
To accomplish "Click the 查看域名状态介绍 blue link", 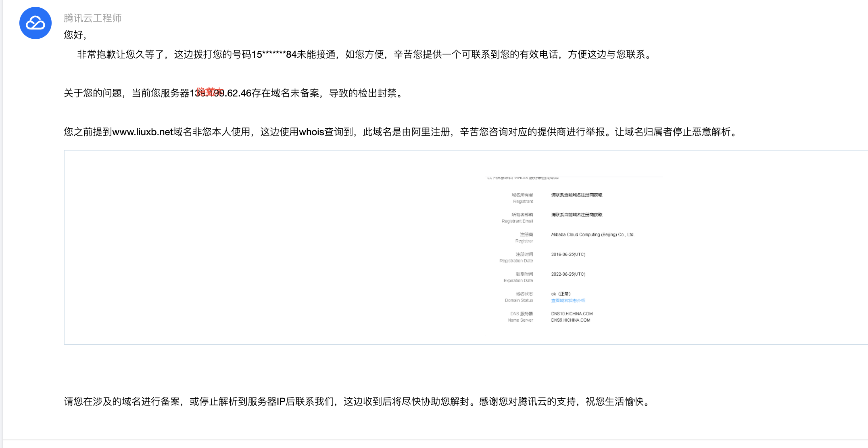I will pos(568,301).
